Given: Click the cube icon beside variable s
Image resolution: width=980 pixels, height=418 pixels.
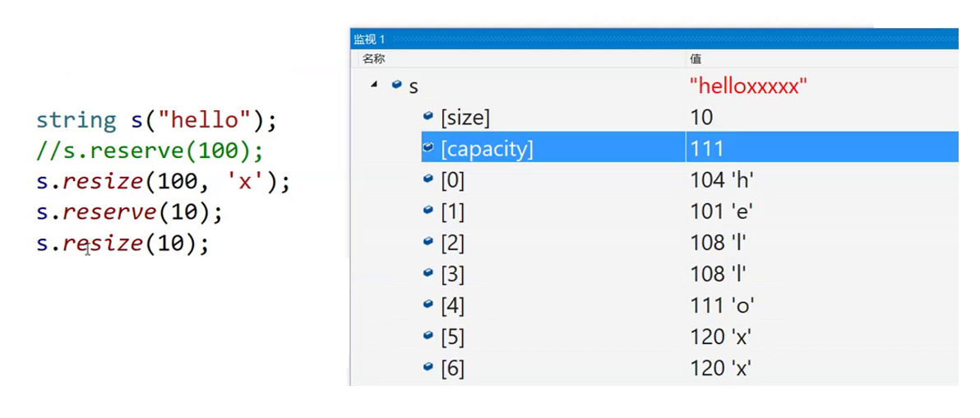Looking at the screenshot, I should (x=396, y=85).
